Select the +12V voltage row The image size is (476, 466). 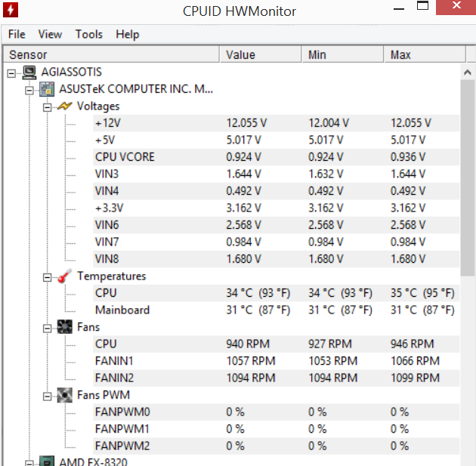[277, 123]
